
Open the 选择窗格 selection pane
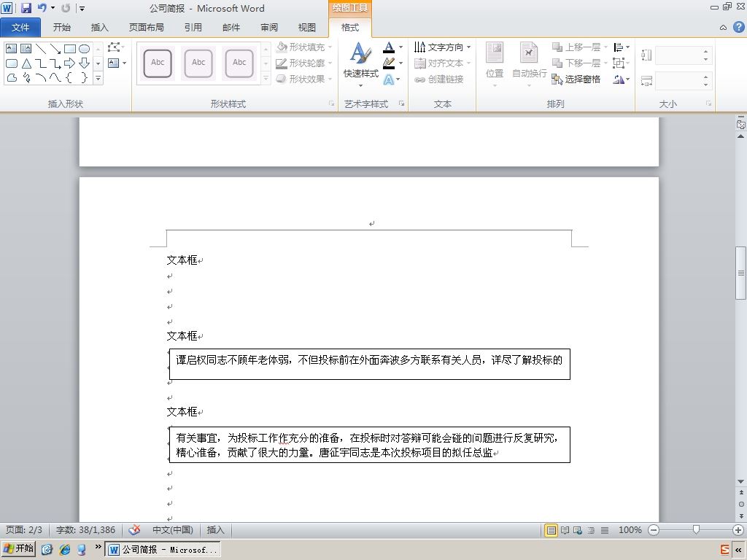(576, 79)
